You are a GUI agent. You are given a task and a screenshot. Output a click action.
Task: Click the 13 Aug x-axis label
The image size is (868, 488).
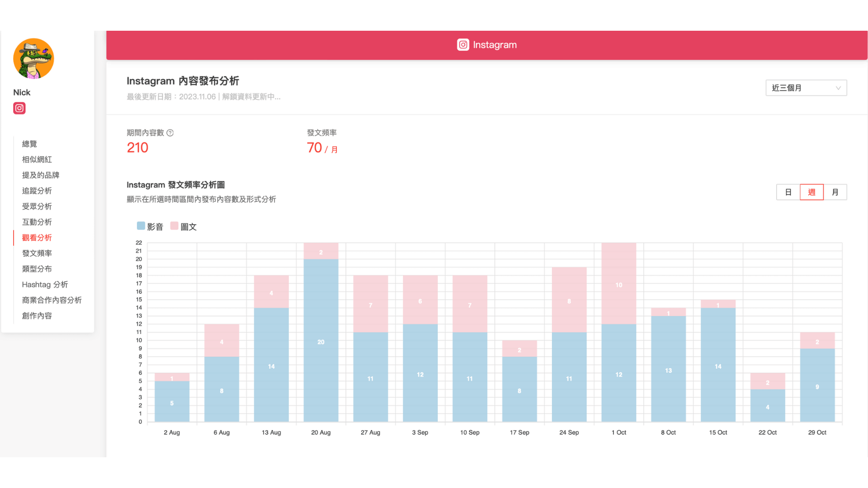tap(271, 432)
